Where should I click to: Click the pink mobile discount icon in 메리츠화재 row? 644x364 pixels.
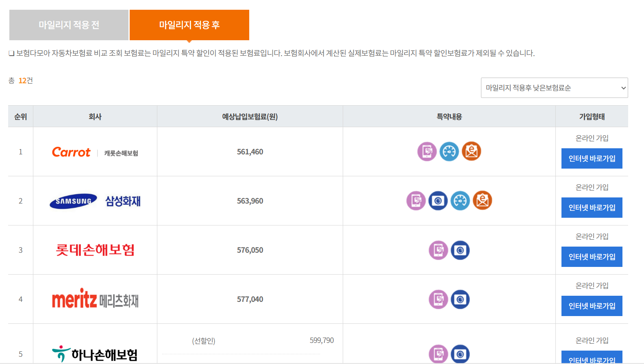(x=438, y=299)
